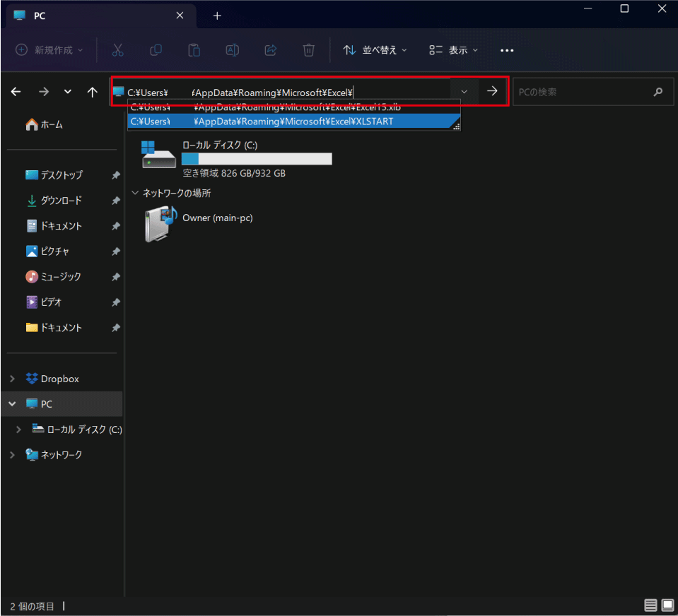Click the Share icon in toolbar
This screenshot has height=616, width=678.
point(270,50)
